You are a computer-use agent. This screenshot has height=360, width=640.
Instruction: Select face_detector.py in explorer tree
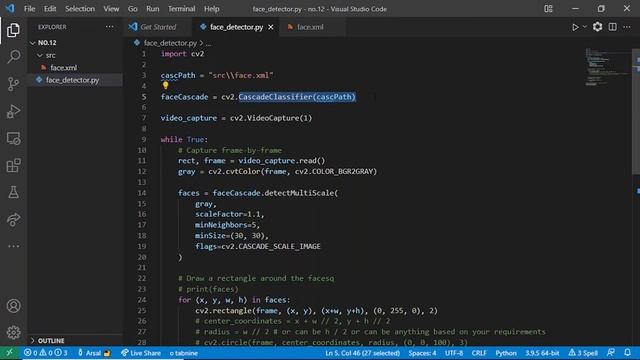[x=75, y=80]
